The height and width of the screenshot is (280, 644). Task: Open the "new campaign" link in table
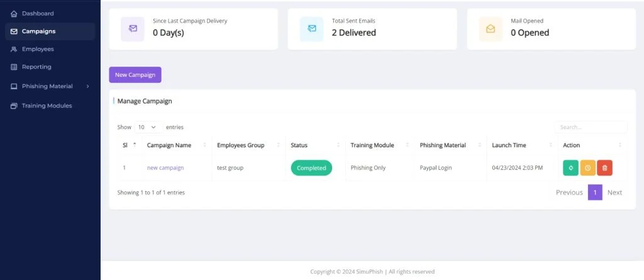[x=165, y=168]
